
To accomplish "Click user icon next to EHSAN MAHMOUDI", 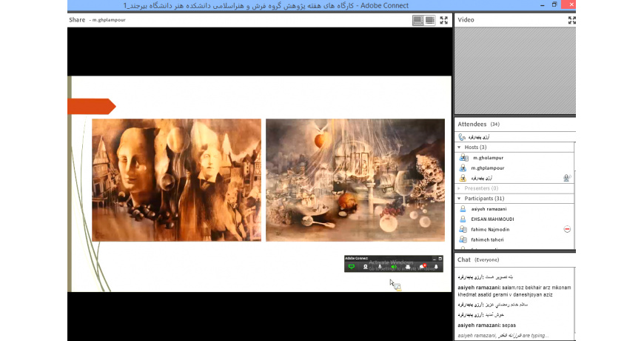I will click(463, 219).
